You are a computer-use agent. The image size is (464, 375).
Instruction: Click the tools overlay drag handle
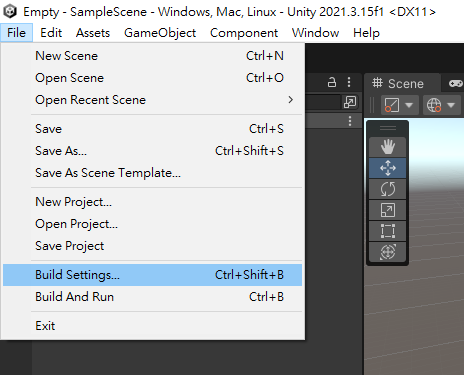(x=387, y=128)
